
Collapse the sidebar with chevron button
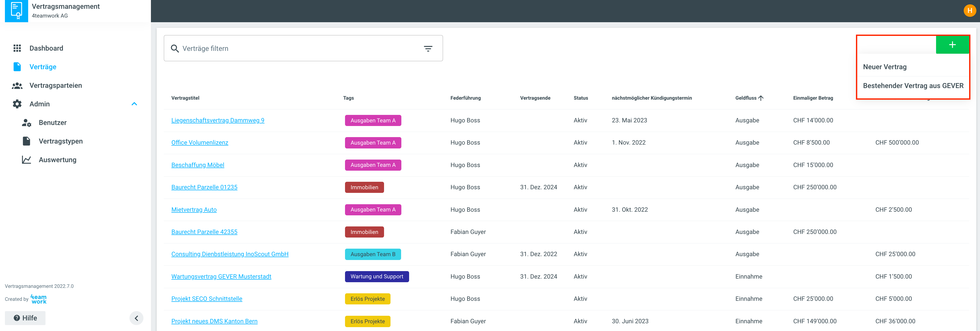[136, 318]
